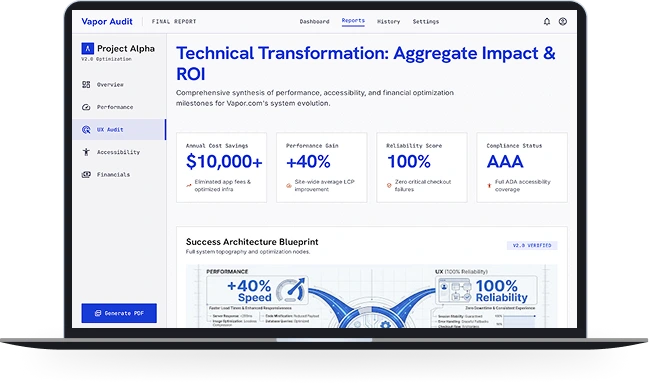Select the Reports tab
The width and height of the screenshot is (649, 385).
click(353, 21)
